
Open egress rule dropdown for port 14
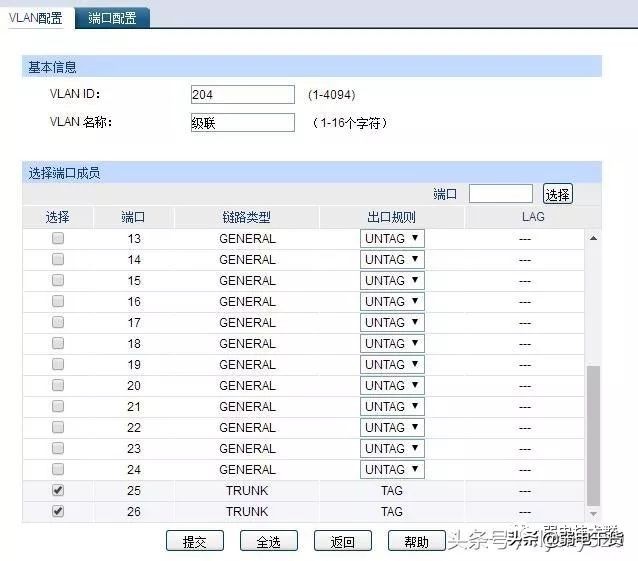392,260
